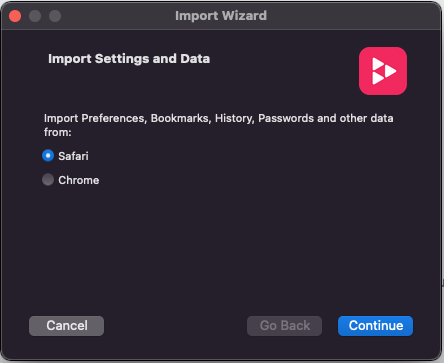Screen dimensions: 444x363
Task: Click the word Preferences in the description
Action: pos(114,118)
